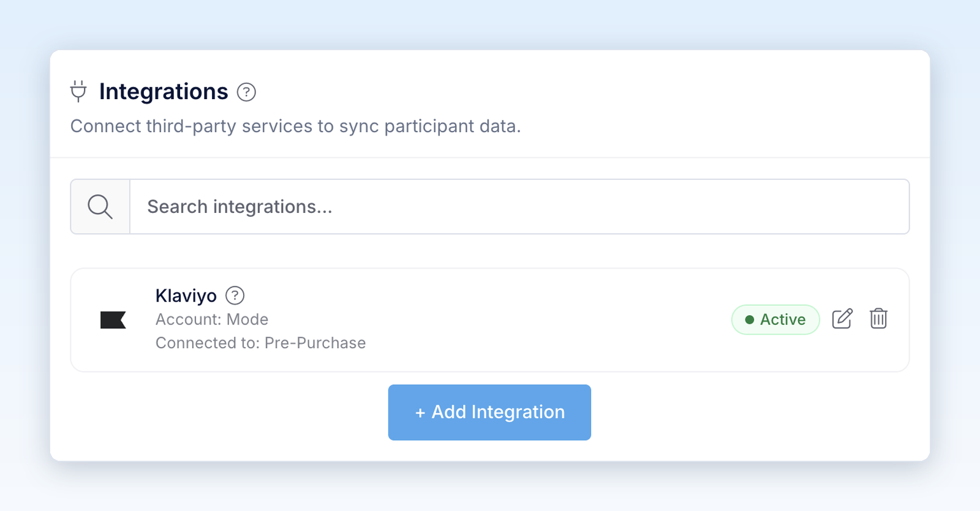Image resolution: width=980 pixels, height=511 pixels.
Task: Click the Klaviyo flag logo
Action: 113,320
